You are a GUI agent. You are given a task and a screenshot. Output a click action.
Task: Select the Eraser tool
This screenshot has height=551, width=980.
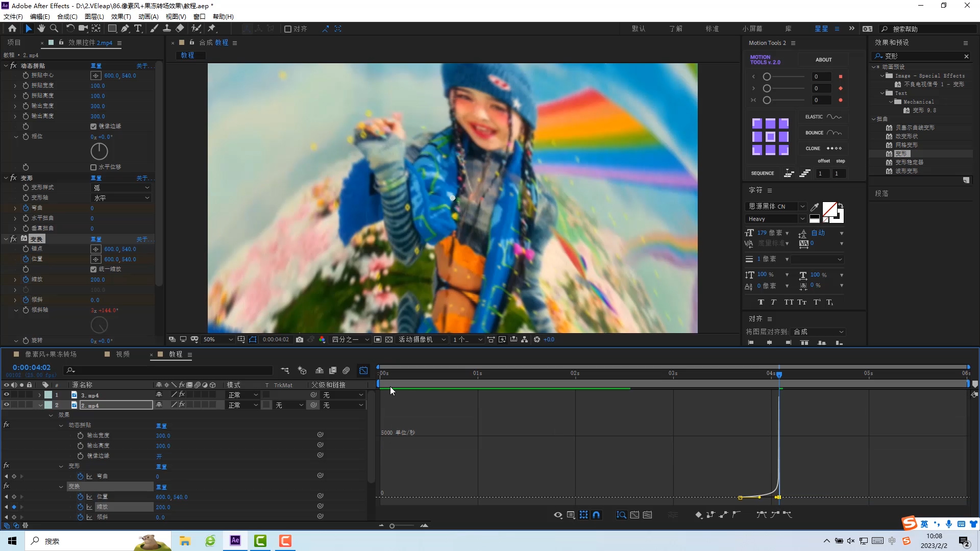(x=180, y=29)
